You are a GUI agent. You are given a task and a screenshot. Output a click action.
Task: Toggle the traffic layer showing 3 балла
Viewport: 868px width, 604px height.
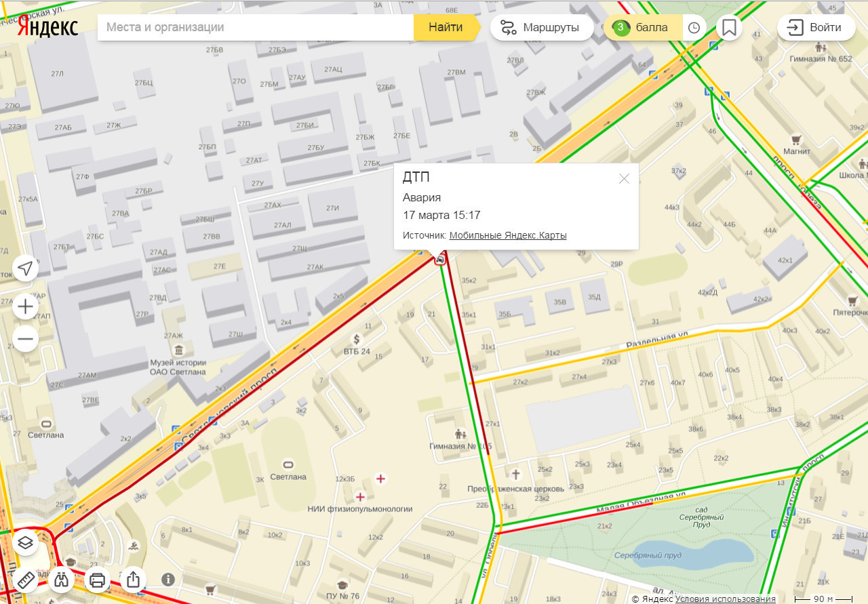[x=643, y=28]
